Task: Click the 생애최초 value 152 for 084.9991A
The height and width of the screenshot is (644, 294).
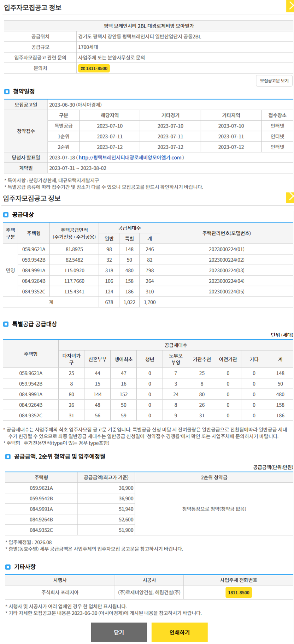Action: pyautogui.click(x=124, y=394)
